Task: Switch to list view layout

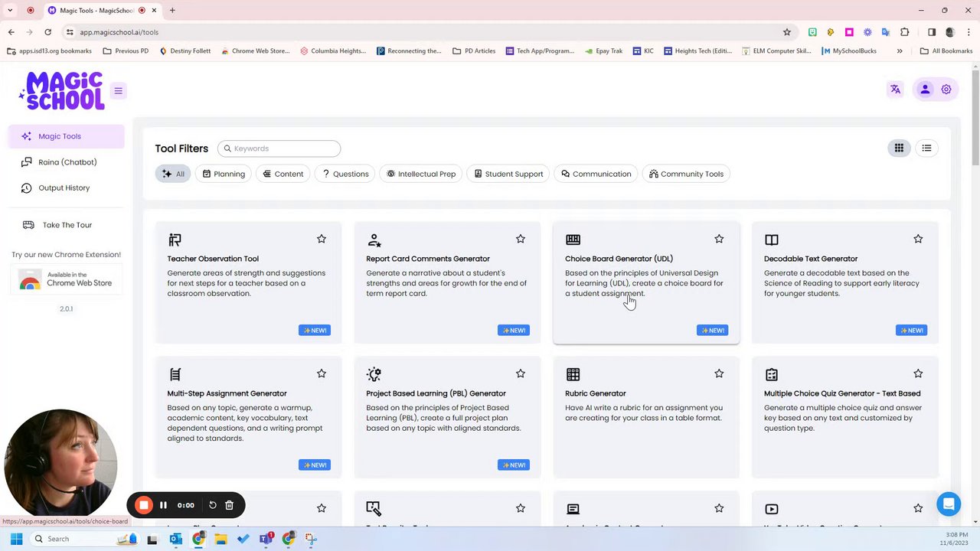Action: pyautogui.click(x=926, y=148)
